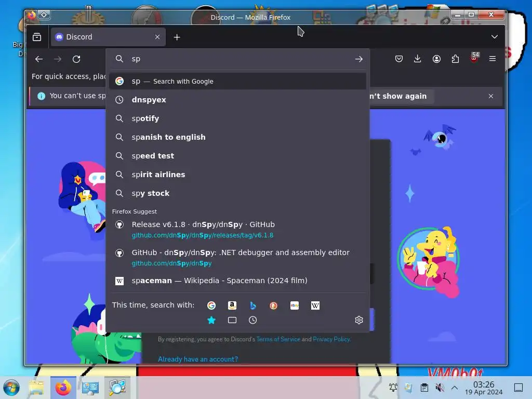This screenshot has height=399, width=532.
Task: Search this time with Google icon
Action: tap(211, 305)
